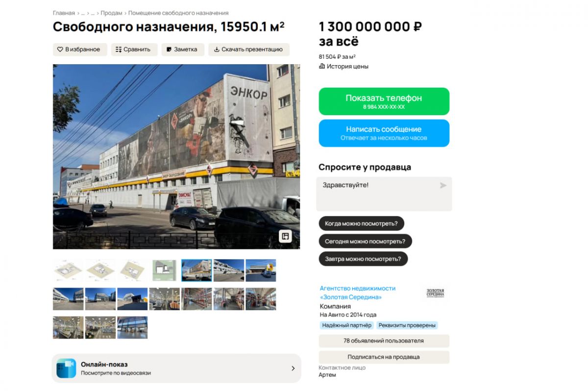Click the download icon for Скачать презентацию
The height and width of the screenshot is (391, 588).
(216, 49)
